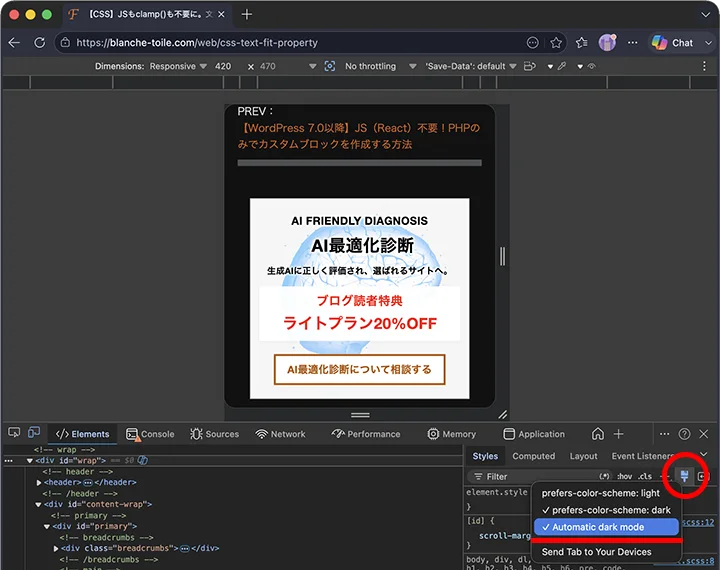
Task: Switch to the Memory panel
Action: click(451, 434)
